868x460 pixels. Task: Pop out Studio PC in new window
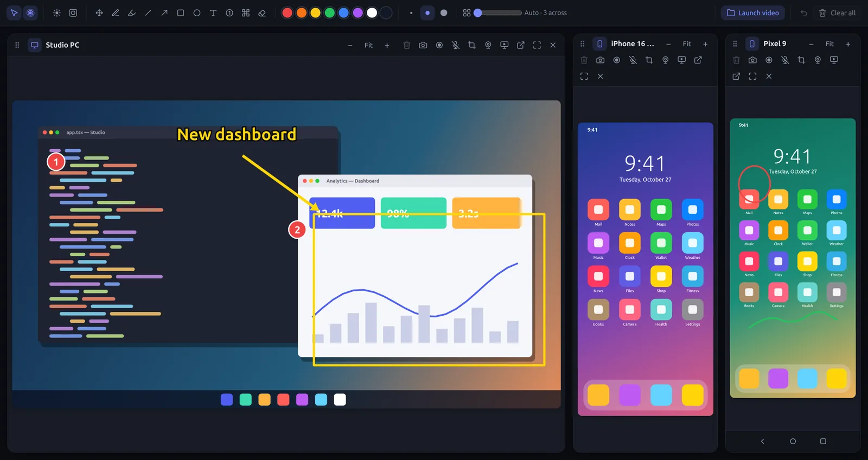[521, 45]
